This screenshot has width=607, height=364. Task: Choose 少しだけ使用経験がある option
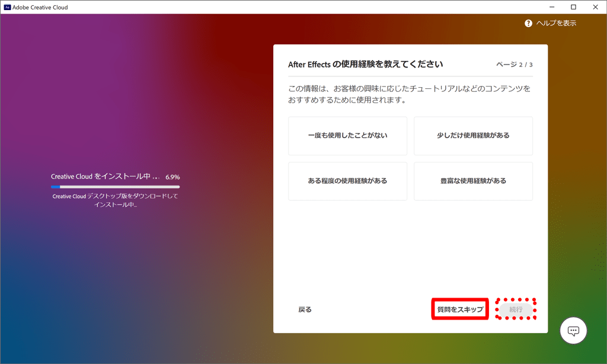pyautogui.click(x=473, y=136)
